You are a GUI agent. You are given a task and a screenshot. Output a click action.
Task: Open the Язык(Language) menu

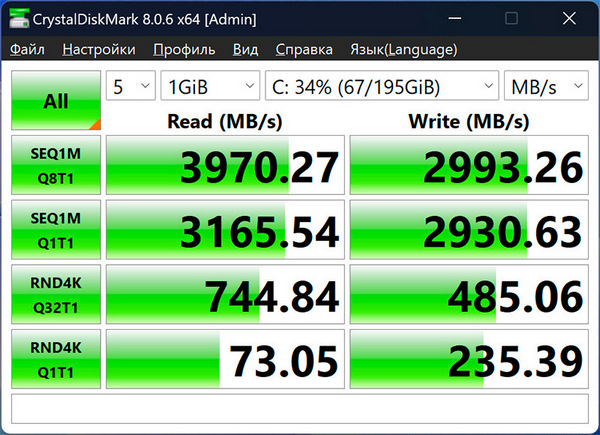click(404, 49)
